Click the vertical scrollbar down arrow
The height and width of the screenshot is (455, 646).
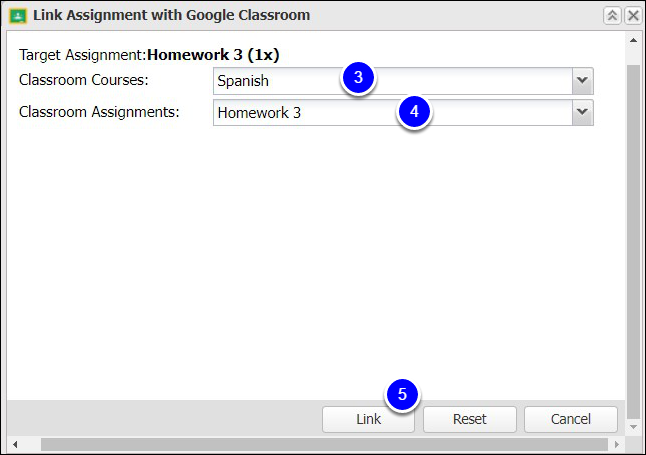(633, 427)
